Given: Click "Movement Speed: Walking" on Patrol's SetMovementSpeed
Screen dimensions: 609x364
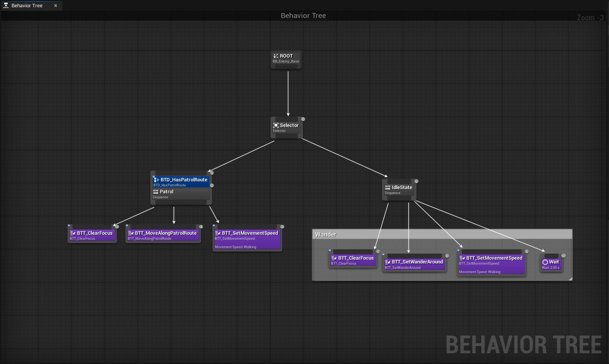Looking at the screenshot, I should click(235, 247).
